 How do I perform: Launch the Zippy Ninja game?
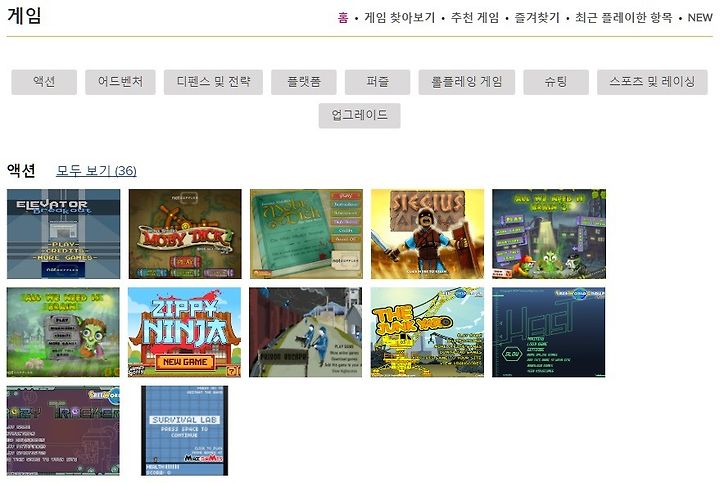(185, 332)
